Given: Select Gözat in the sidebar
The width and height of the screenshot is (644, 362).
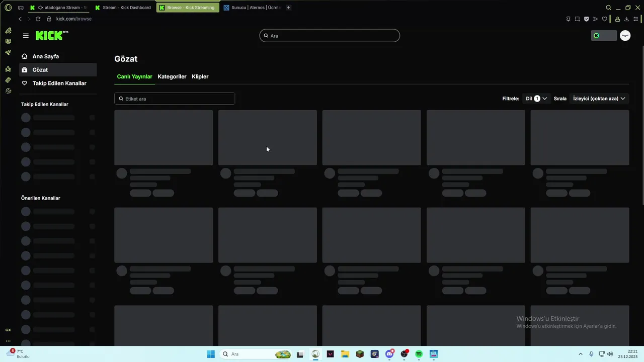Looking at the screenshot, I should point(58,70).
